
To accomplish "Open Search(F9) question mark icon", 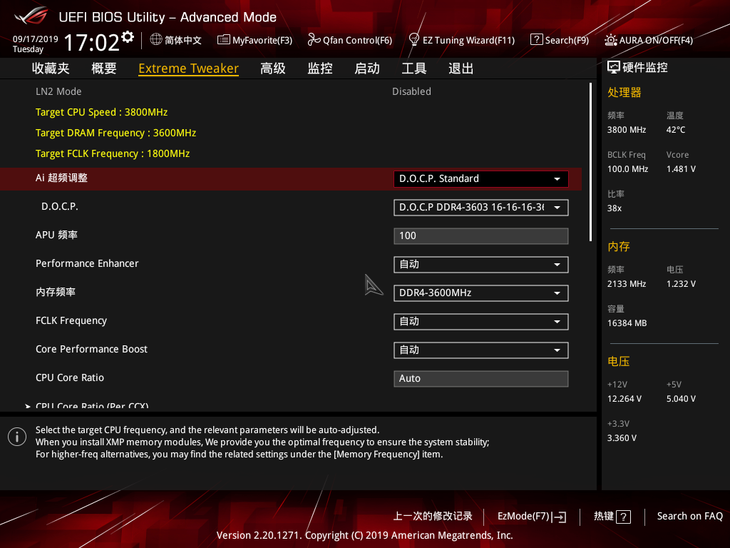I will (536, 40).
